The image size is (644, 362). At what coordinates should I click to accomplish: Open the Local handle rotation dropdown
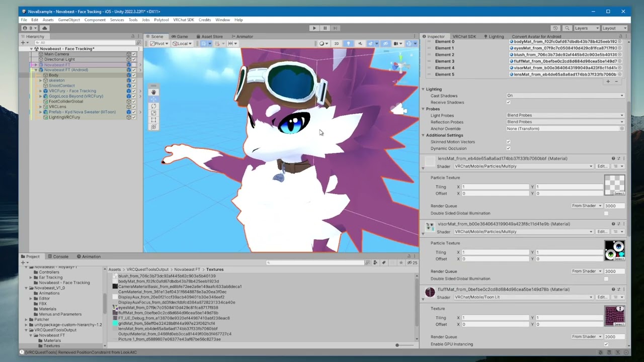coord(182,44)
